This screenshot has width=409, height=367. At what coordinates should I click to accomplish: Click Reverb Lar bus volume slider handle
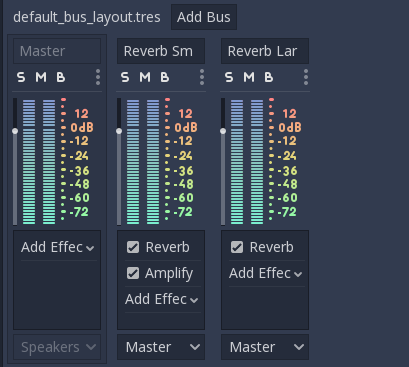(x=223, y=131)
